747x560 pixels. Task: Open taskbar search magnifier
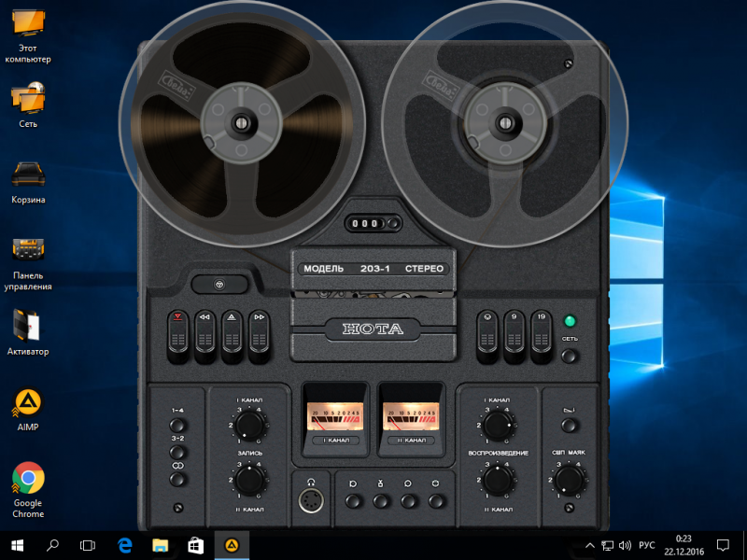click(52, 545)
